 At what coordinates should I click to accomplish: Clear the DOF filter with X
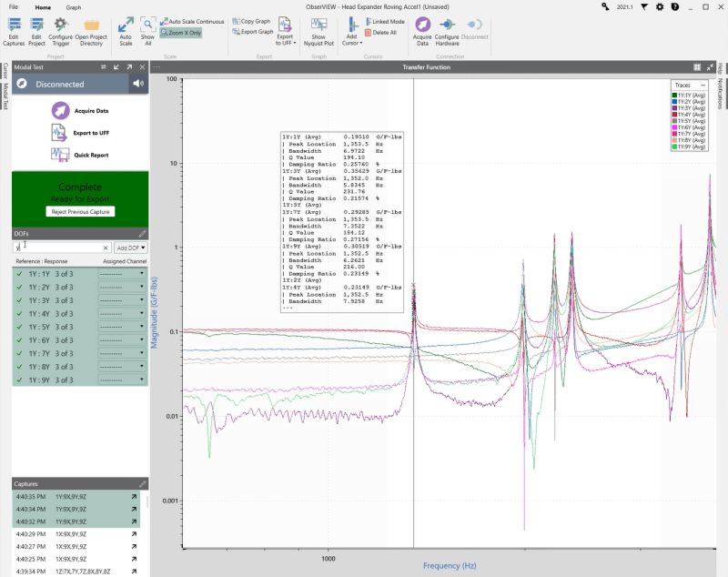tap(106, 248)
